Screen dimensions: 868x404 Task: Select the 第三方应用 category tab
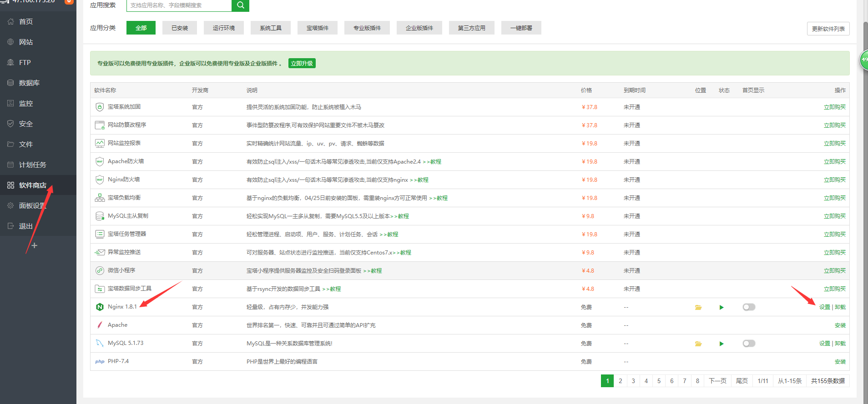coord(472,28)
